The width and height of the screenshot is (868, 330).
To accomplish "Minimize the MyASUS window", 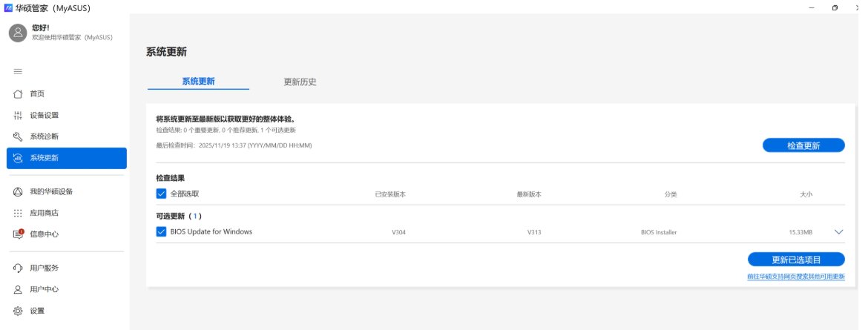I will 811,7.
